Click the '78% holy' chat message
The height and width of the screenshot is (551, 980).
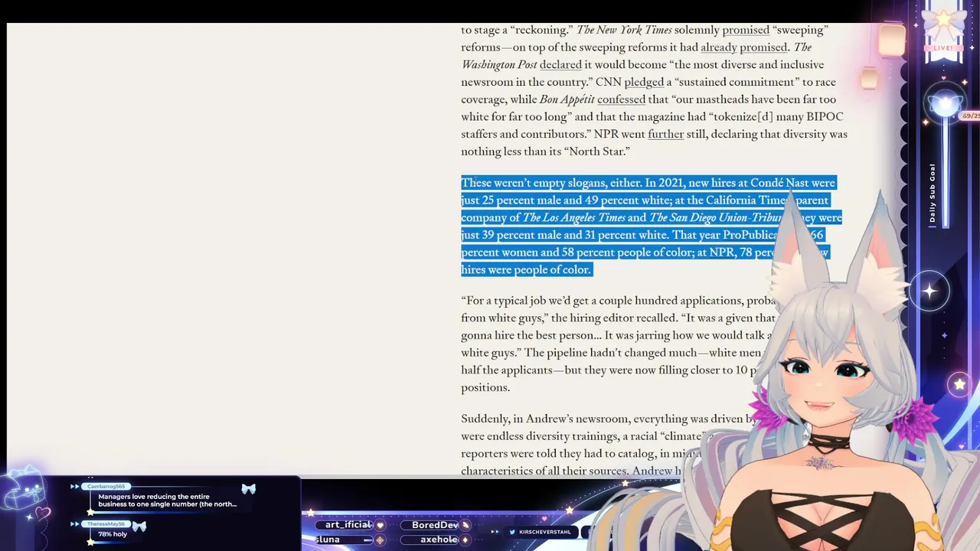(113, 534)
